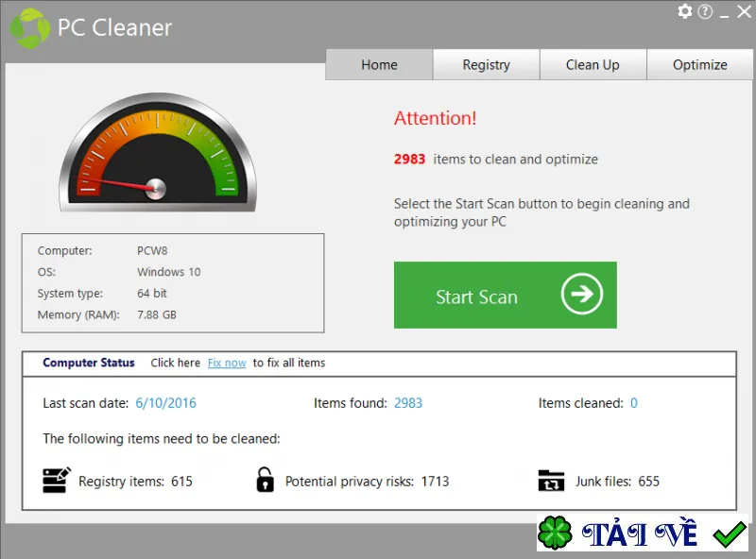Image resolution: width=756 pixels, height=559 pixels.
Task: Click the arrow circle on Start Scan
Action: pyautogui.click(x=581, y=294)
